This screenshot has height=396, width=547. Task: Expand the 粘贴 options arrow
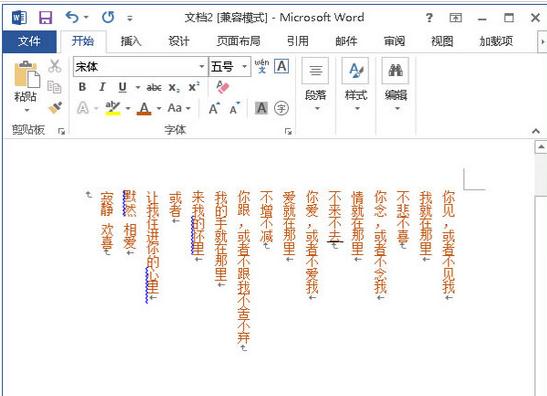(27, 110)
